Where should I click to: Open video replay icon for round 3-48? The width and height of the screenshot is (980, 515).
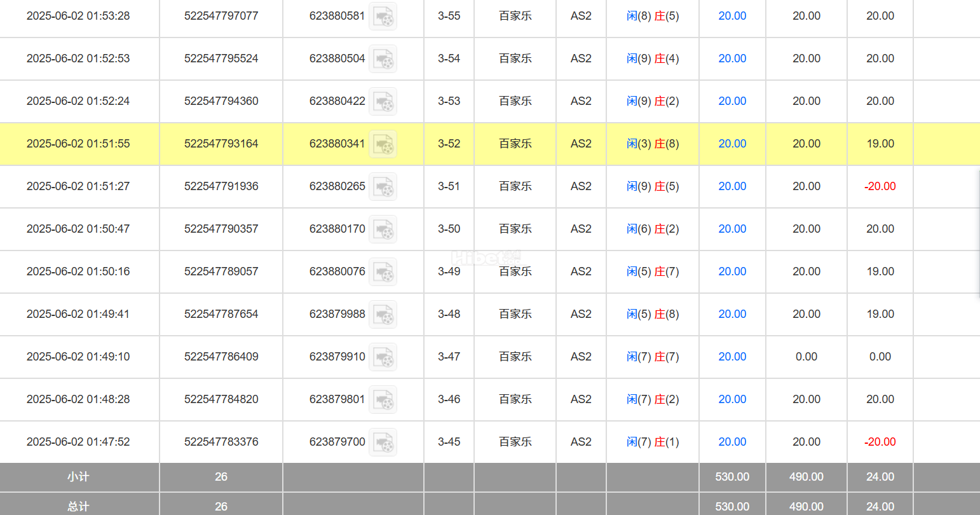pos(383,315)
